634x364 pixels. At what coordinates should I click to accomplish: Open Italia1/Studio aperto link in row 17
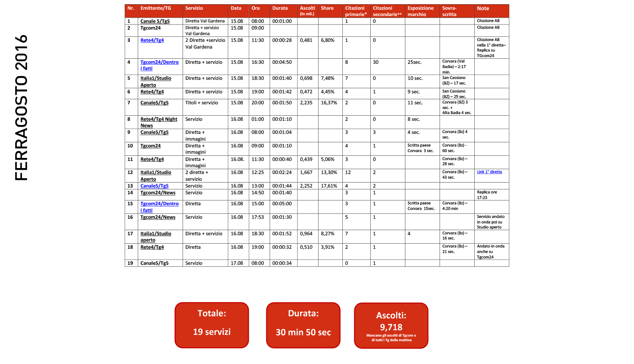156,236
